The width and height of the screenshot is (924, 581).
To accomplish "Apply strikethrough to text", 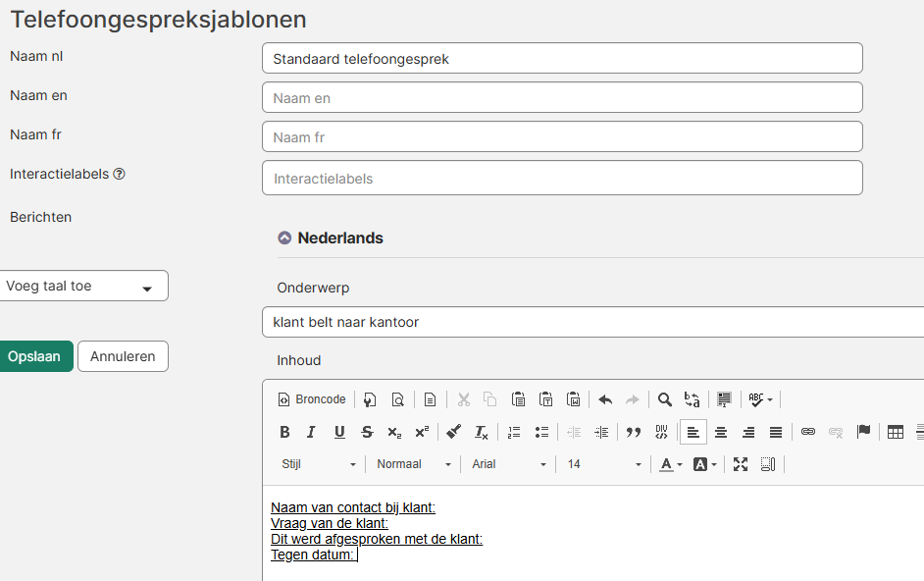I will pyautogui.click(x=367, y=432).
